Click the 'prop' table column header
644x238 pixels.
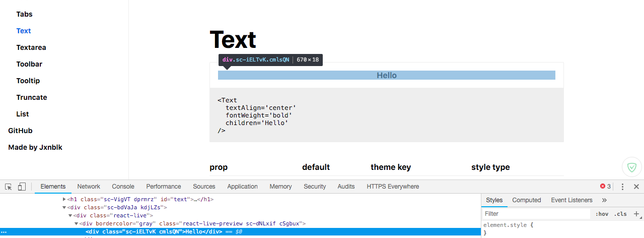coord(219,167)
